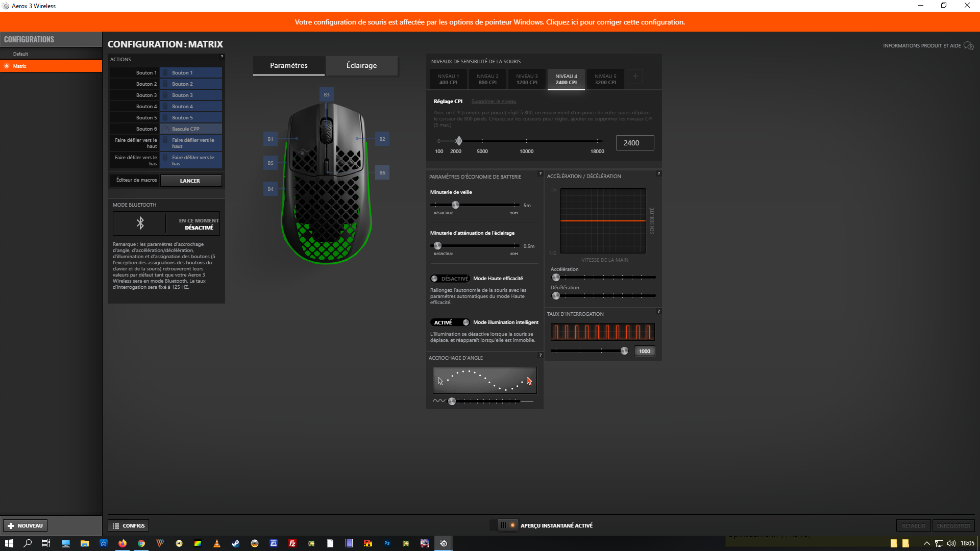980x551 pixels.
Task: Open Bouton 2 action assignment dropdown
Action: 191,84
